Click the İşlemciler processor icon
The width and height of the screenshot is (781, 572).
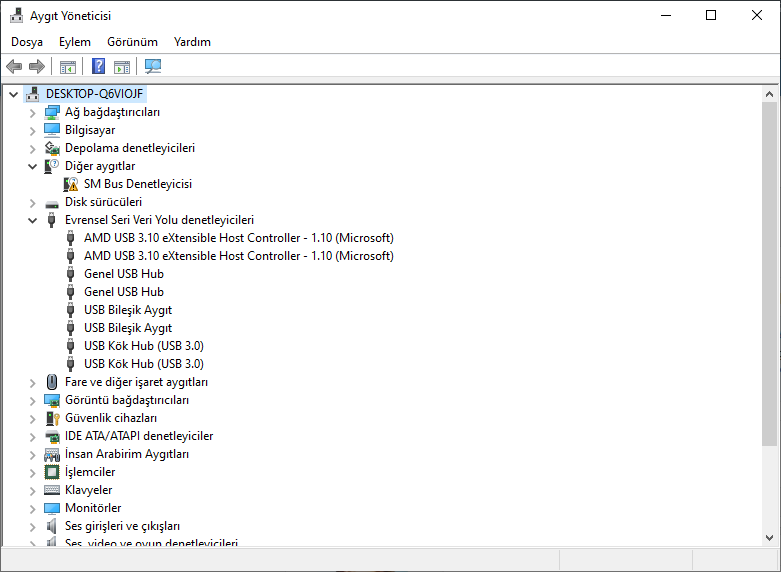[x=52, y=472]
